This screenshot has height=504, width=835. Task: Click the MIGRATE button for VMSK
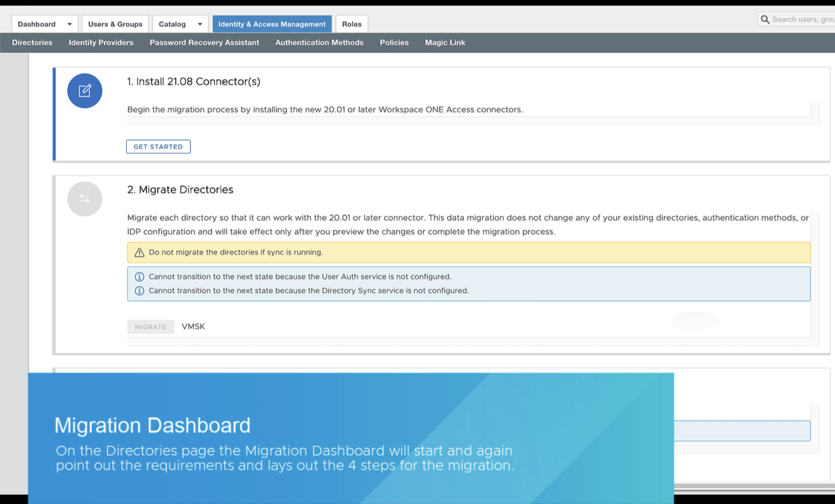[151, 327]
